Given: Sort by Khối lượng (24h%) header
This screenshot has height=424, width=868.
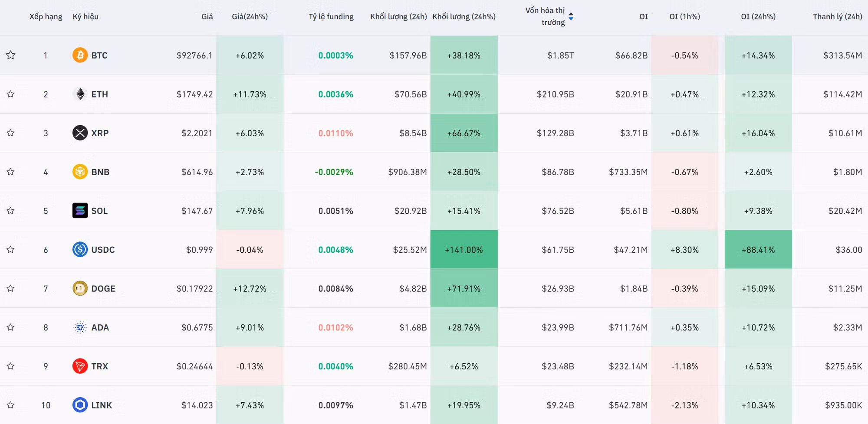Looking at the screenshot, I should [464, 16].
